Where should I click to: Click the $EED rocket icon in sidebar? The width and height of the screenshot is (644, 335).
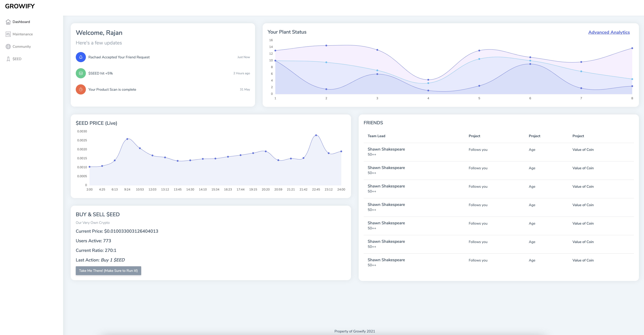[x=8, y=59]
